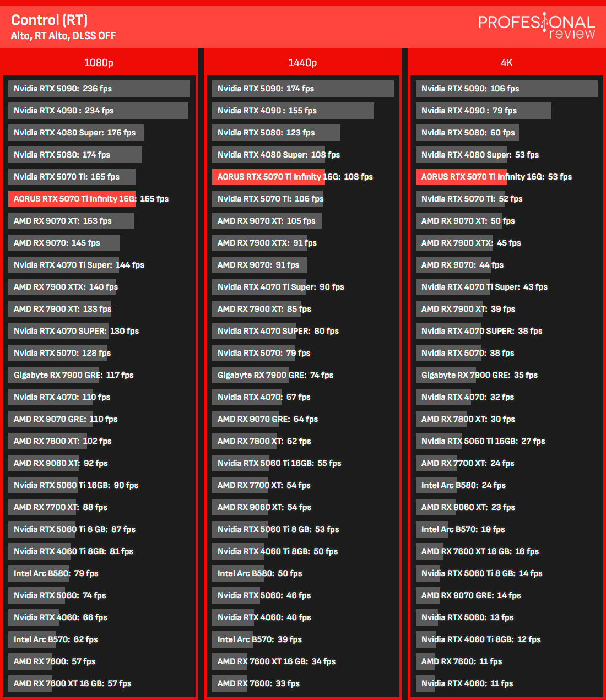Click 'Nvidia RTX 4090 : 234 fps' bar
Screen dimensions: 606x700
[98, 111]
